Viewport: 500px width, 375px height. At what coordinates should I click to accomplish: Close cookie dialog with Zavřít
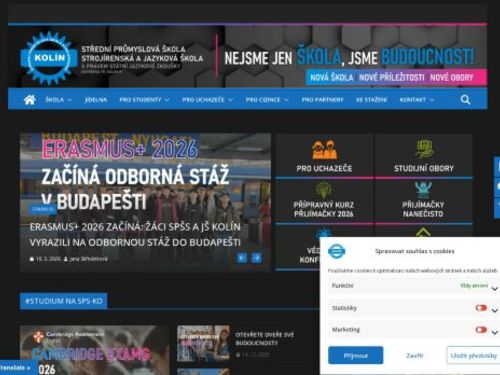coord(415,355)
